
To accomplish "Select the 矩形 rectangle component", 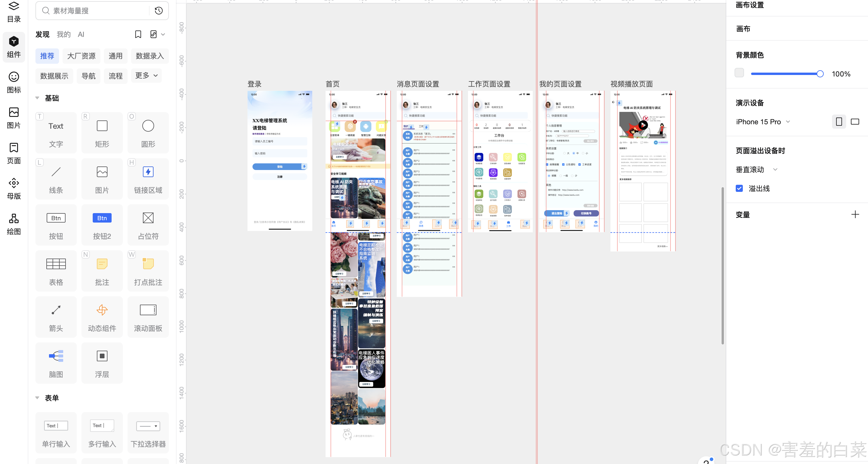I will pos(102,133).
